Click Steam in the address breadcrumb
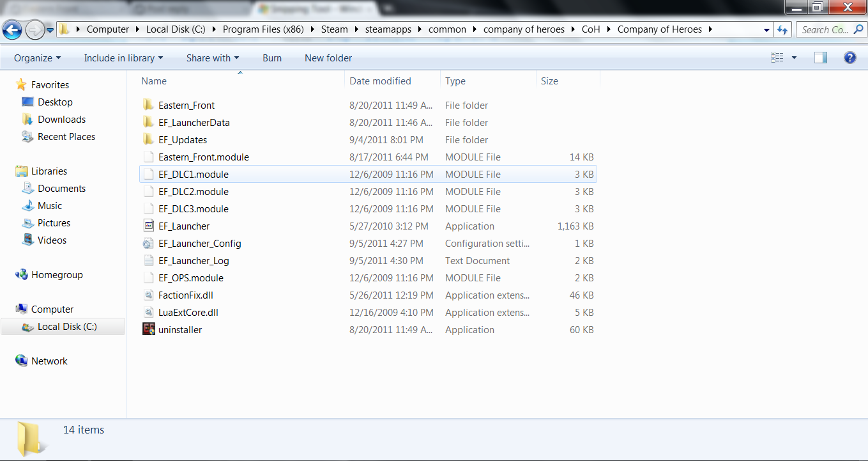Screen dimensions: 868x461 (x=335, y=29)
